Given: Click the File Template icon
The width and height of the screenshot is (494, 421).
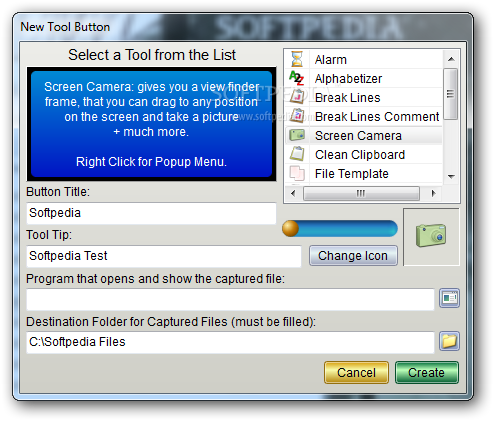Looking at the screenshot, I should tap(297, 173).
